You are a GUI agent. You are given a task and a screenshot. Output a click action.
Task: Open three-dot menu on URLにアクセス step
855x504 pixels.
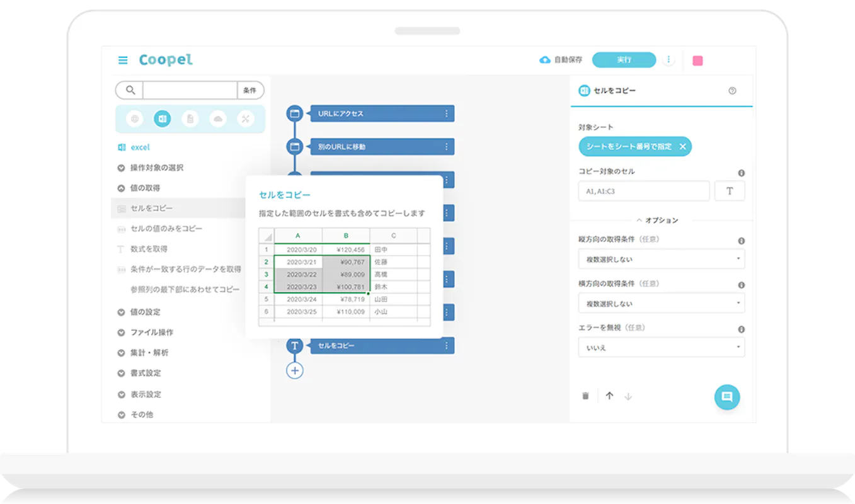(447, 113)
